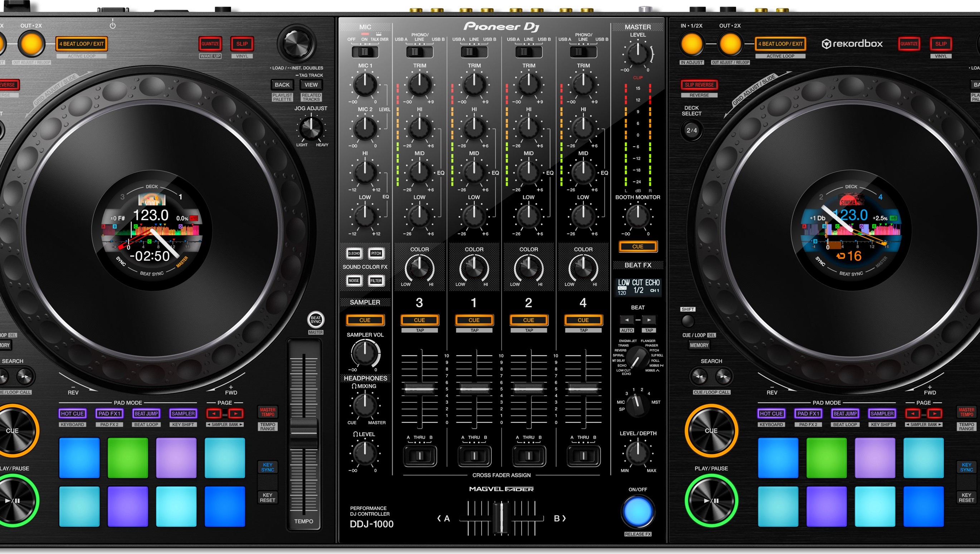
Task: Click the left deck BACK button
Action: click(x=282, y=85)
